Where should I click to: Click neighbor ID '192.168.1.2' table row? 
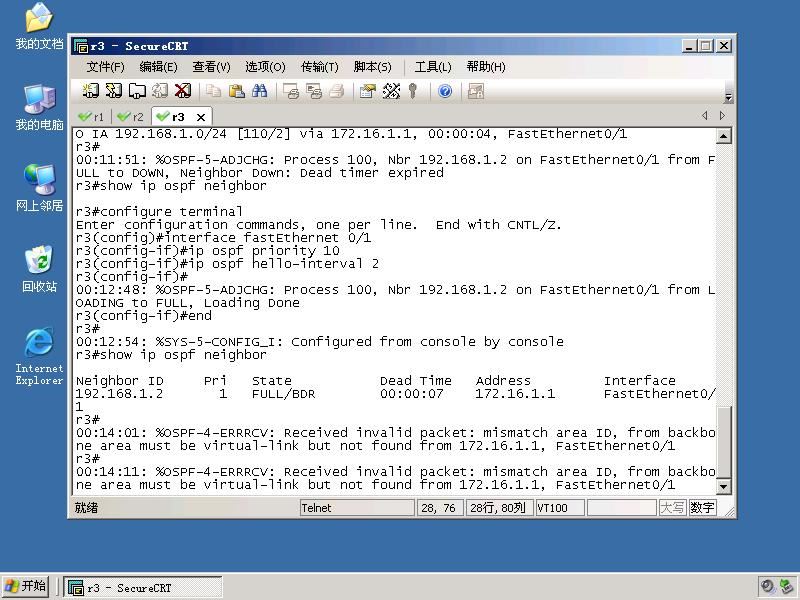(x=395, y=394)
